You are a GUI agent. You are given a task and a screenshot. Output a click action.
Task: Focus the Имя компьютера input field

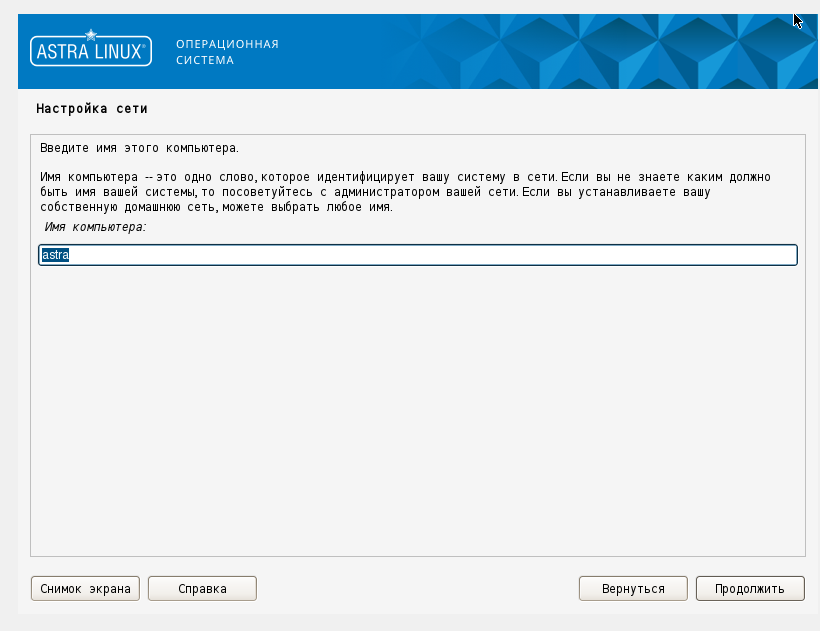[418, 255]
